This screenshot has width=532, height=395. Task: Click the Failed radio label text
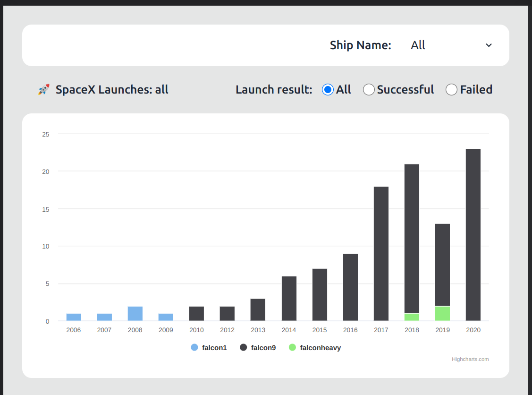tap(476, 90)
